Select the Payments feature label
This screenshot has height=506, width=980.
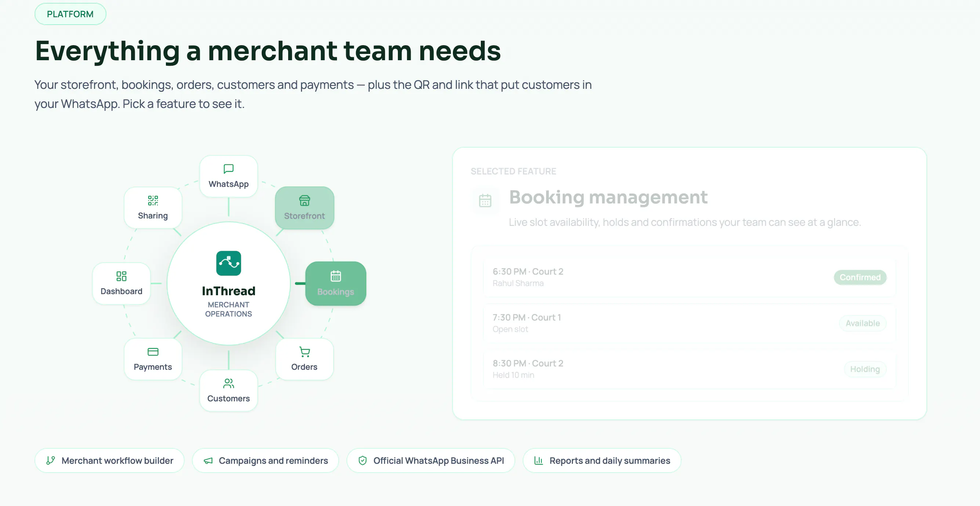pyautogui.click(x=153, y=367)
